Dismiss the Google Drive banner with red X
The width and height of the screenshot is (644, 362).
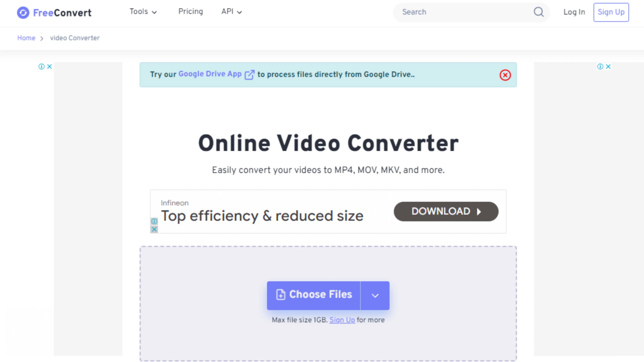[x=505, y=75]
